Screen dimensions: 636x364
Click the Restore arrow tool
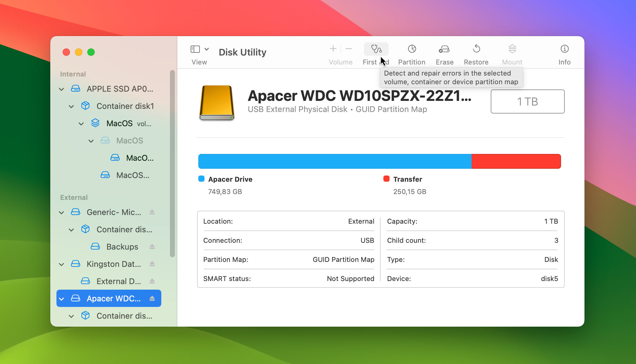(x=476, y=49)
